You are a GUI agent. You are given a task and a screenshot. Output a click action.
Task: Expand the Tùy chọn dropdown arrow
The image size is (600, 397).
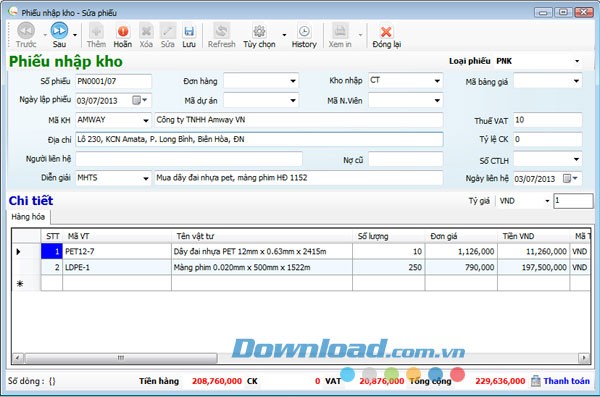pos(284,35)
